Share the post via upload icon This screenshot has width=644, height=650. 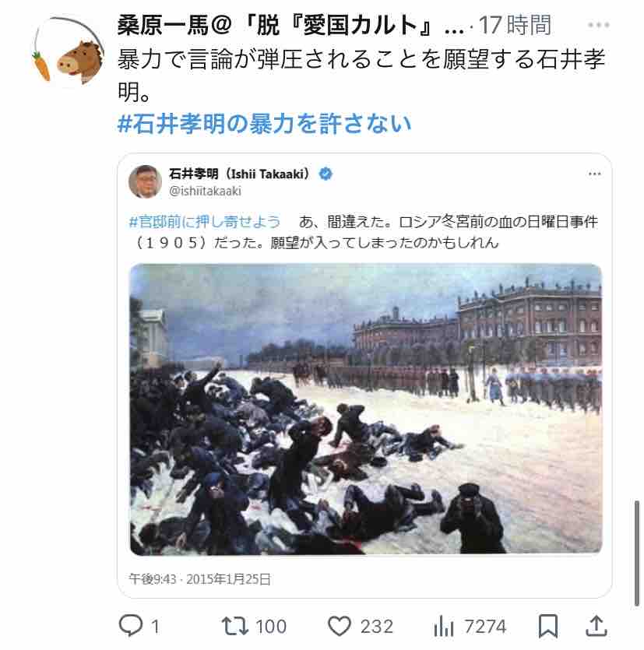[596, 626]
